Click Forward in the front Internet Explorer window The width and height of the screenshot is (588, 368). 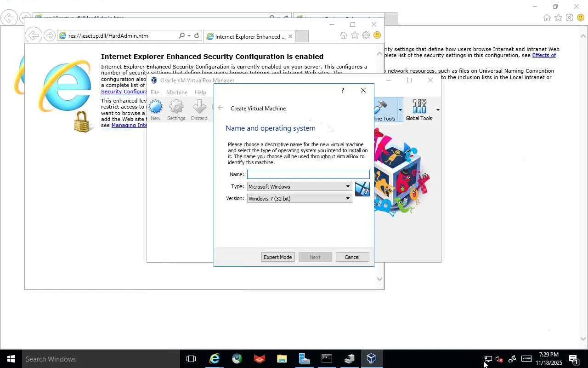(50, 35)
